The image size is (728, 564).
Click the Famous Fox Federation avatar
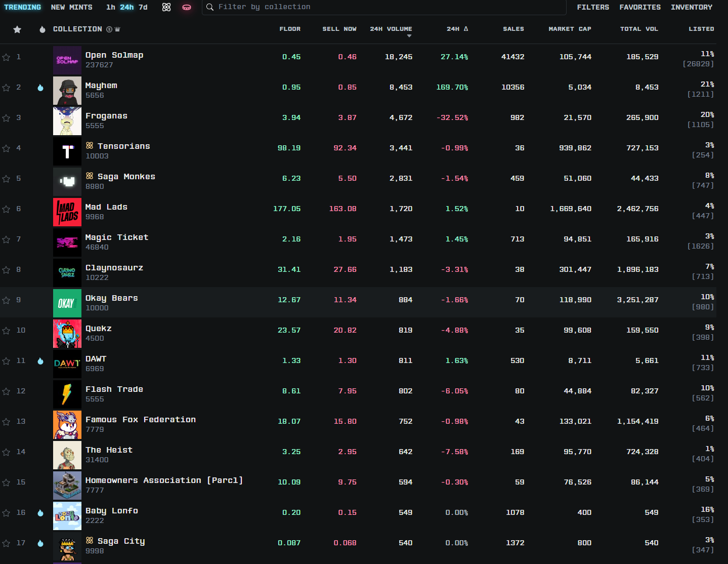pos(67,425)
